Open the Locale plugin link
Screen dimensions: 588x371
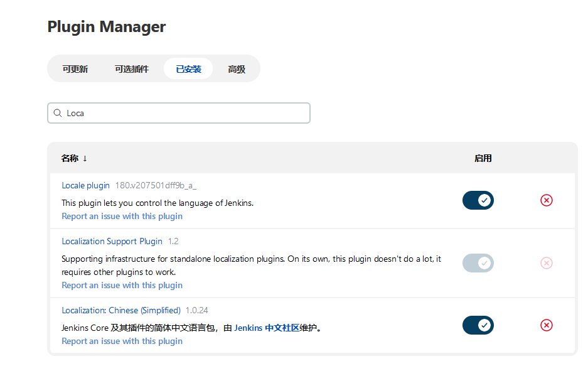coord(85,185)
